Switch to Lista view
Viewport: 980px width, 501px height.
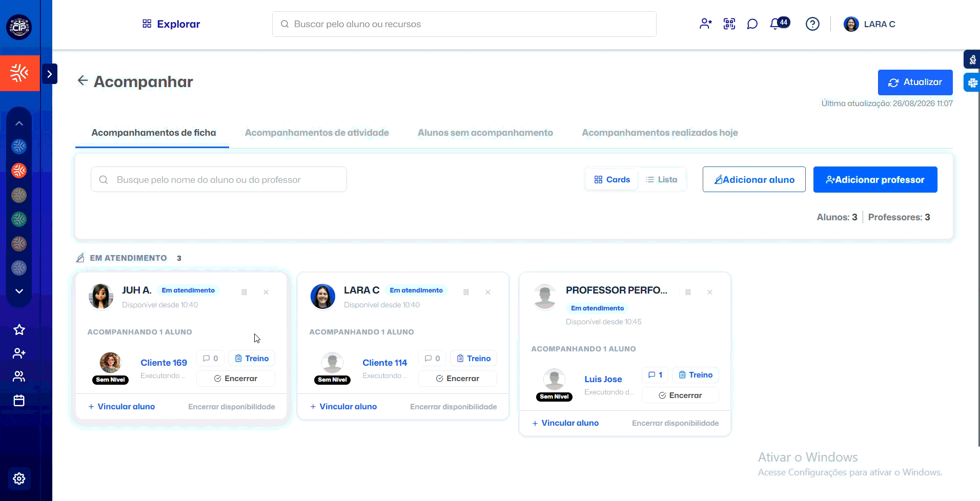[662, 180]
